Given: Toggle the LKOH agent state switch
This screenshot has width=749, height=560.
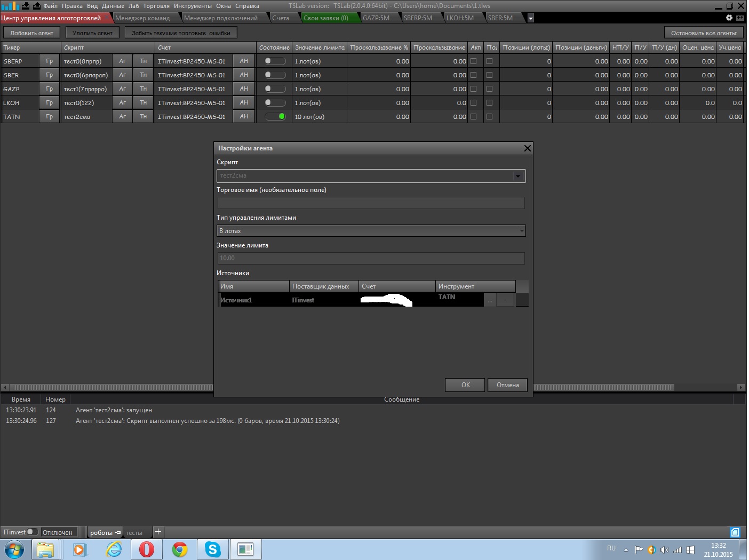Looking at the screenshot, I should [275, 103].
